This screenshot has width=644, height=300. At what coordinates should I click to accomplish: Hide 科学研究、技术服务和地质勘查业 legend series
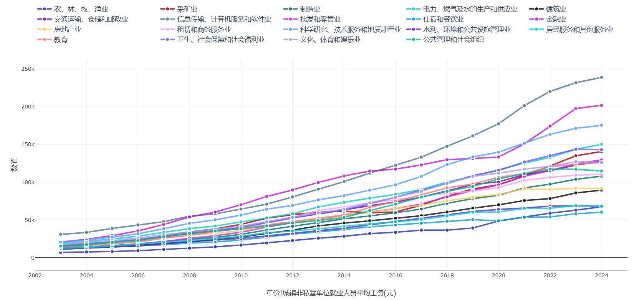click(342, 29)
